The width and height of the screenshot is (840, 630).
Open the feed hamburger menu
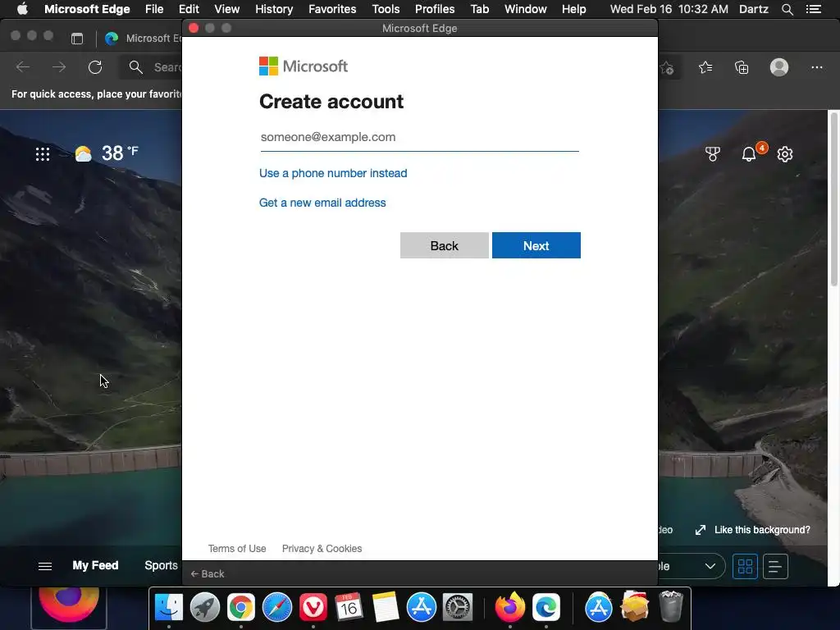tap(45, 566)
